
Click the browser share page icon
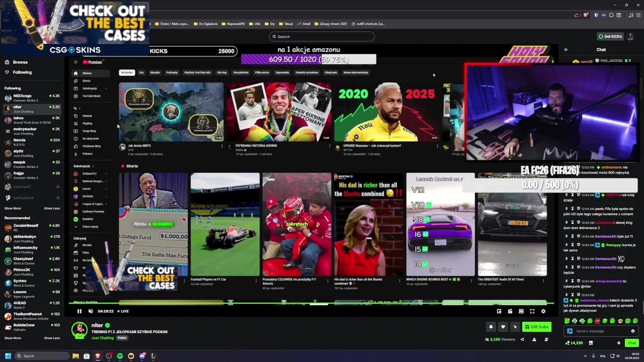pos(577,15)
